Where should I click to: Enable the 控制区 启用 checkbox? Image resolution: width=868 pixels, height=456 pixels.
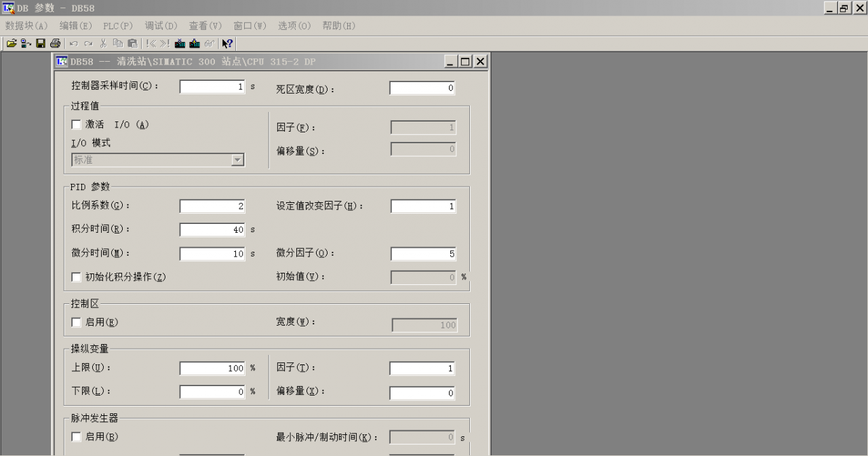coord(76,322)
